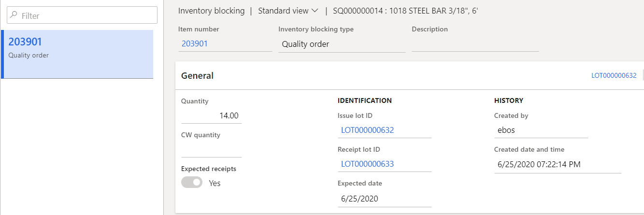Click the empty Description field

pos(474,44)
